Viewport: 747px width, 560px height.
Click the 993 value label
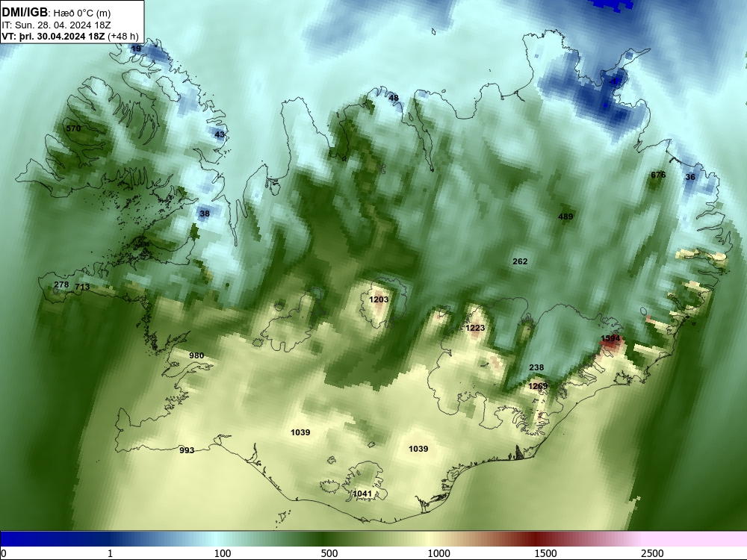pyautogui.click(x=187, y=450)
